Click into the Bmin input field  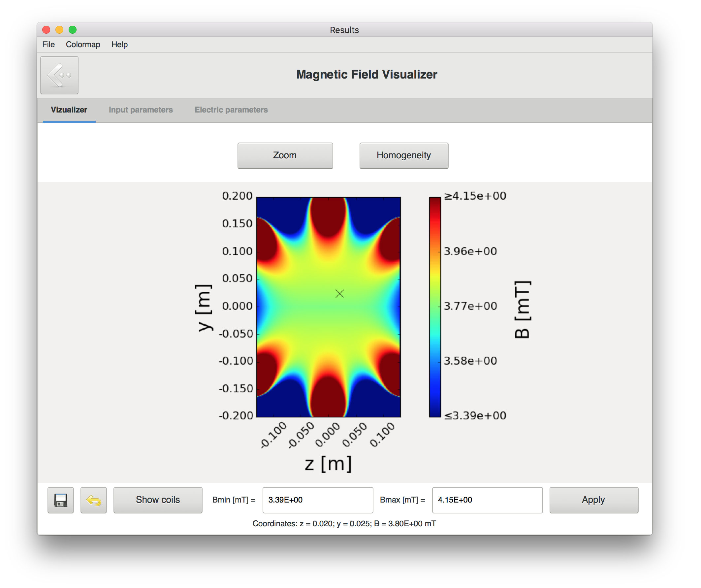pos(317,500)
